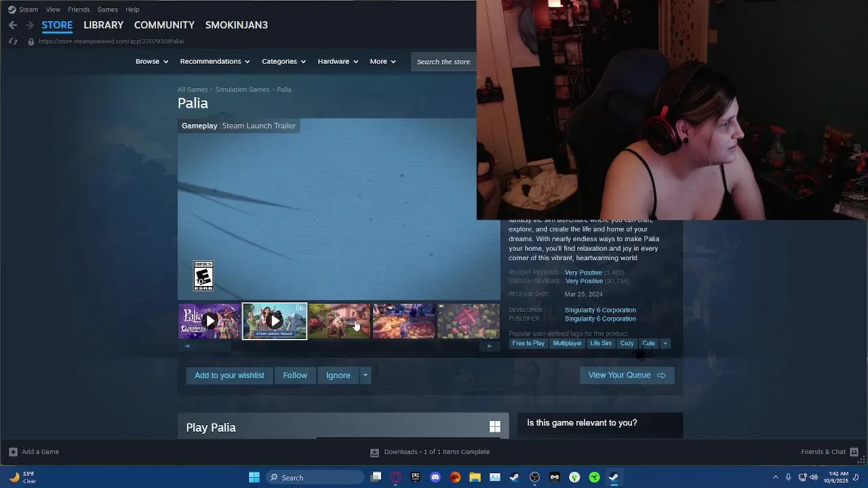
Task: Open the tray notifications icon
Action: coord(856,477)
